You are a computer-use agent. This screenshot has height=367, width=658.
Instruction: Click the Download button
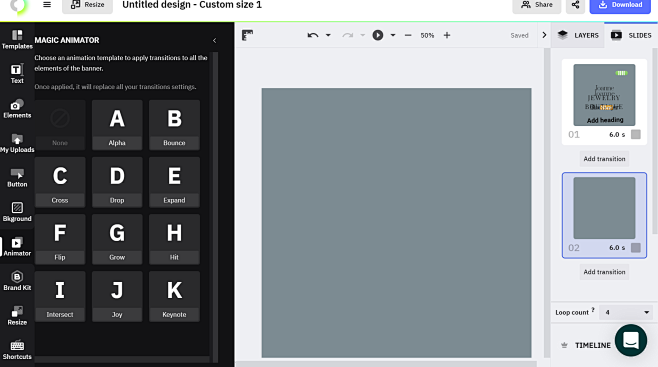[620, 5]
